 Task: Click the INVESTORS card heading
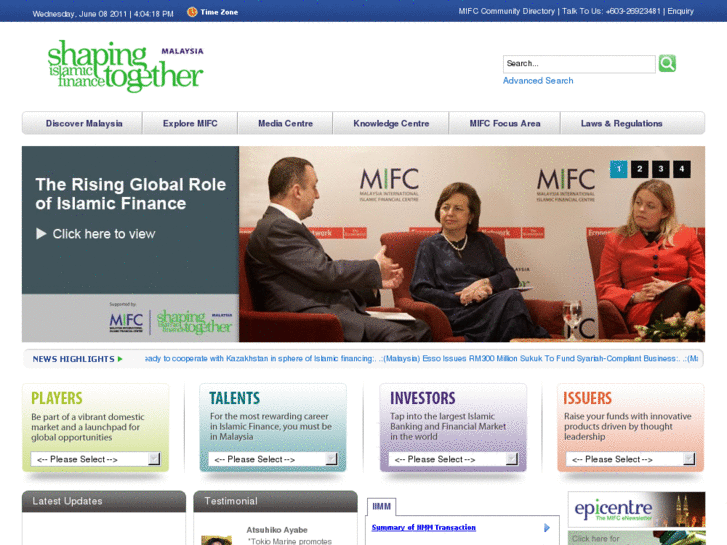422,398
